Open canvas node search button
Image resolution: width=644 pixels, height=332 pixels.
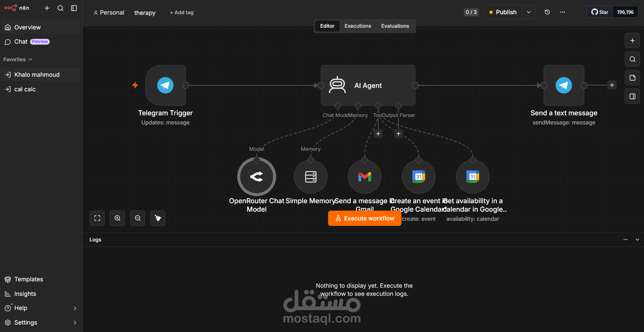click(x=633, y=59)
